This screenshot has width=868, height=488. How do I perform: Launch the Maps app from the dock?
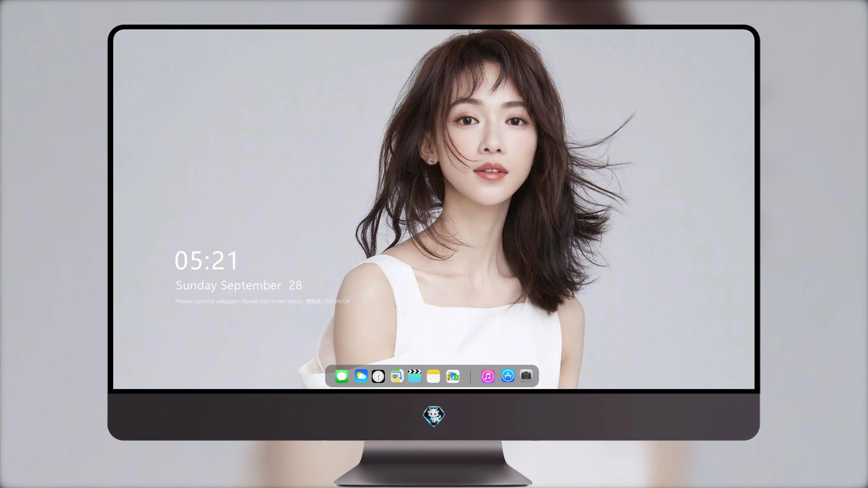tap(397, 376)
